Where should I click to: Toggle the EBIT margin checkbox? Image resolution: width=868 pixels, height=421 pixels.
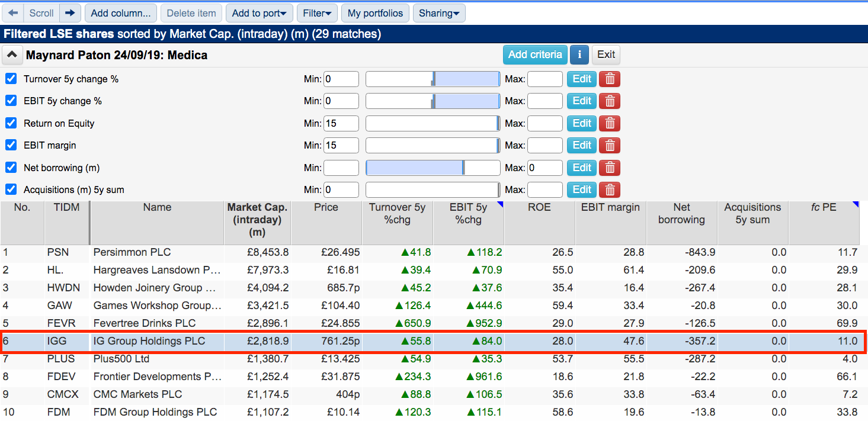(11, 145)
